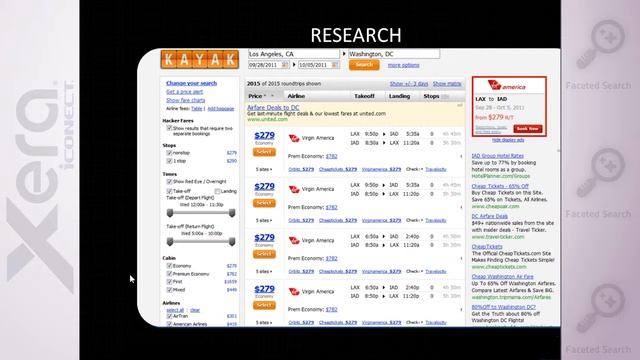Visit the www.united.com link
Image resolution: width=640 pixels, height=360 pixels.
(267, 119)
